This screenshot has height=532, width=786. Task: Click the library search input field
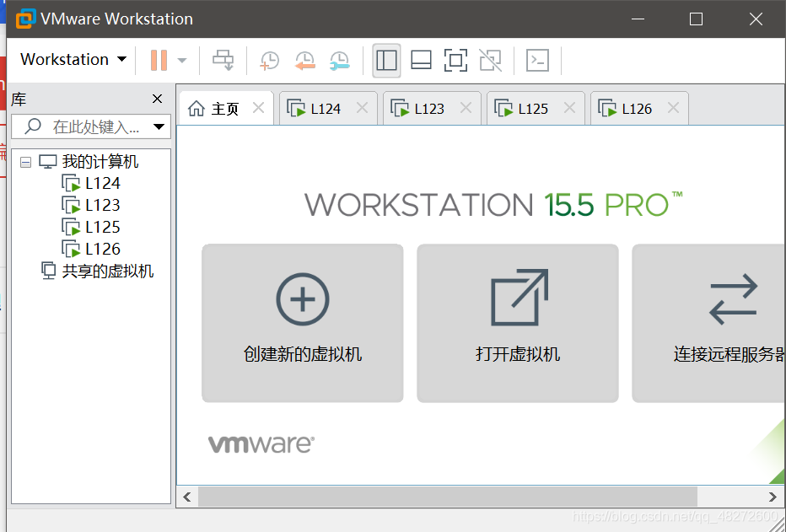[x=91, y=126]
